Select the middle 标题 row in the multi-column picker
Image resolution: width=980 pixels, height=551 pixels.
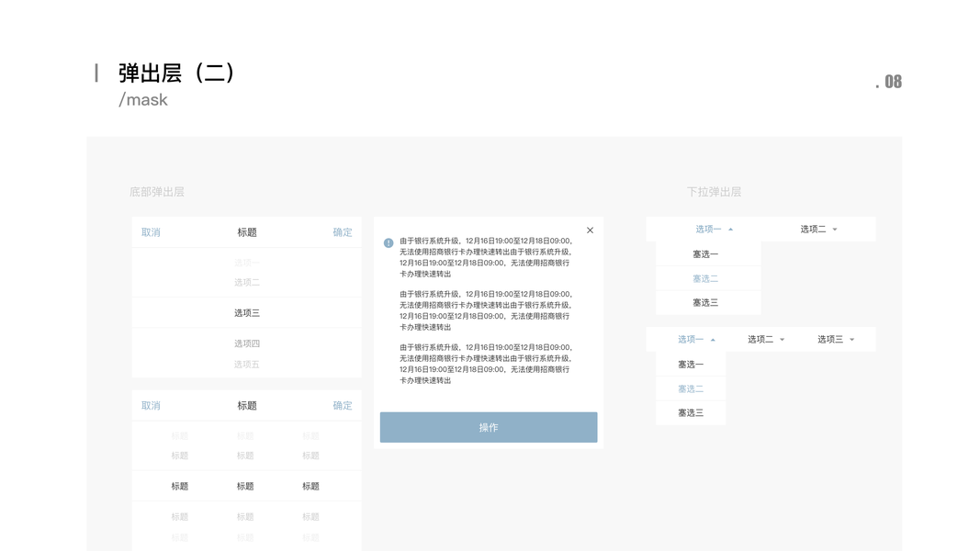point(246,486)
